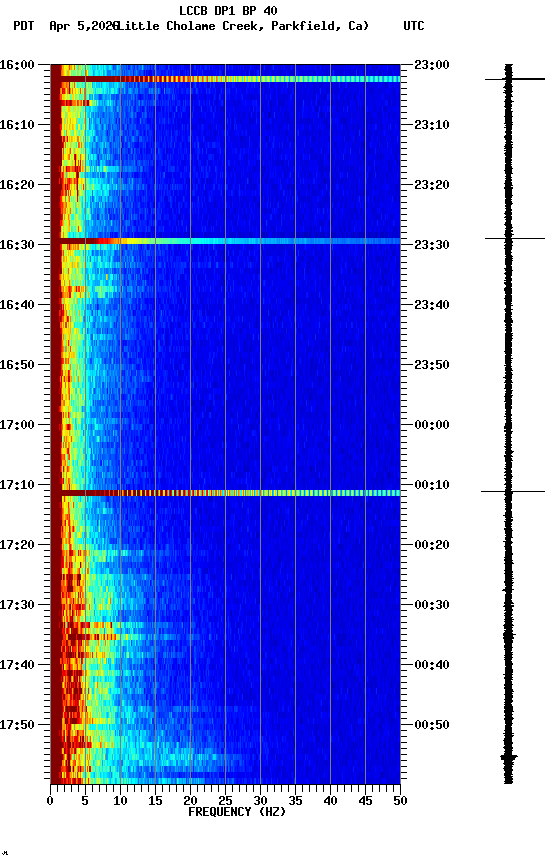Screen dimensions: 552x864
Task: Click the 17:00 PDT time label
Action: 17,425
